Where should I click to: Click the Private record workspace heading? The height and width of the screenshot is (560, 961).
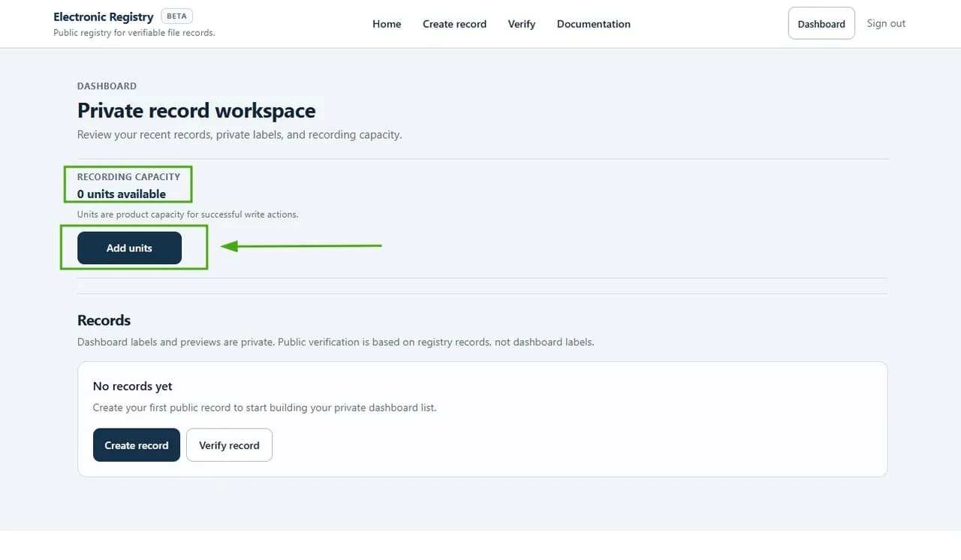(x=196, y=110)
